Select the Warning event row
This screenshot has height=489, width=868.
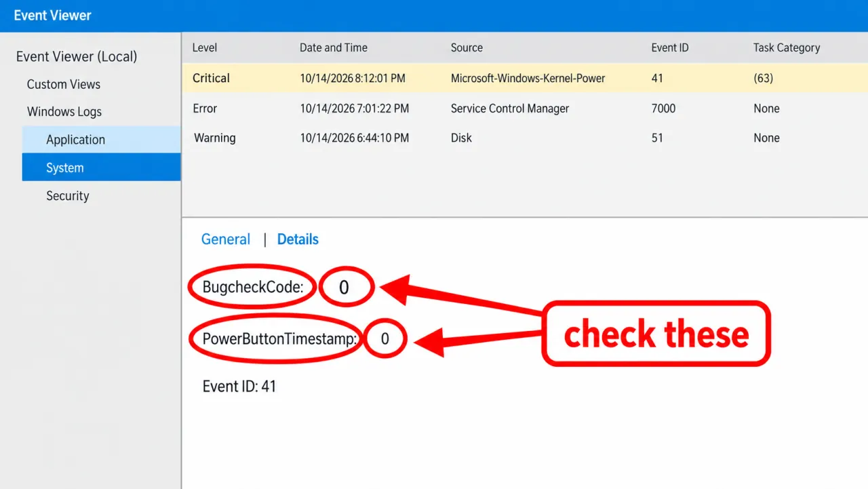click(x=525, y=138)
